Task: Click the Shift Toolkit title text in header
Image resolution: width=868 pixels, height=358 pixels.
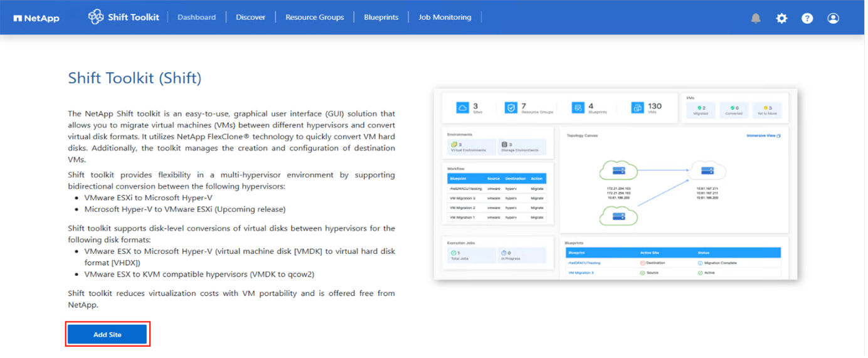Action: (134, 18)
